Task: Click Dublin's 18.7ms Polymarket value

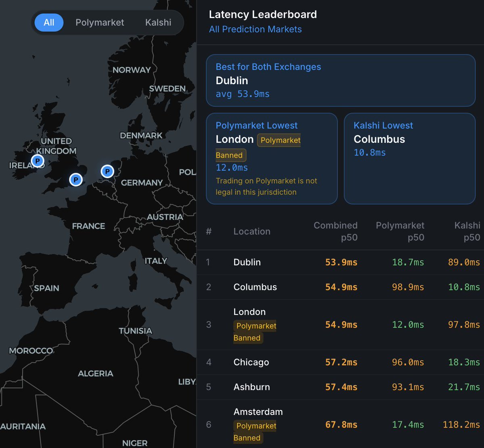Action: point(408,263)
